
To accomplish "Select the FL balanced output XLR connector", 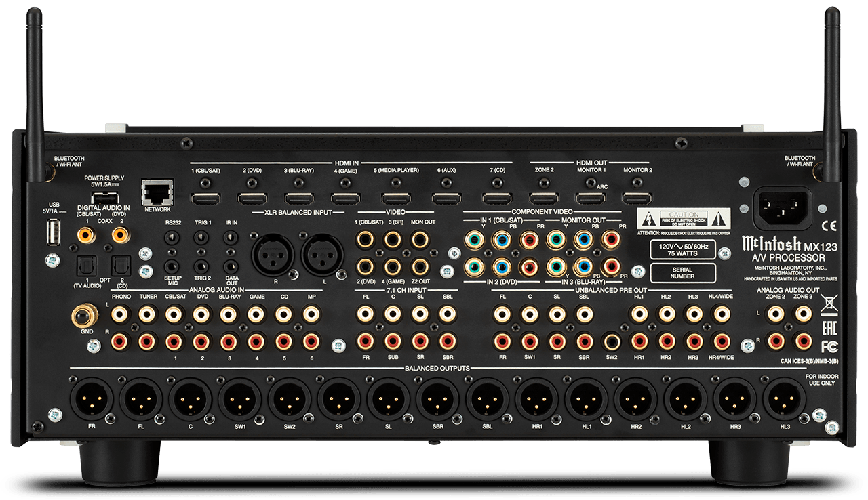I will (x=140, y=399).
